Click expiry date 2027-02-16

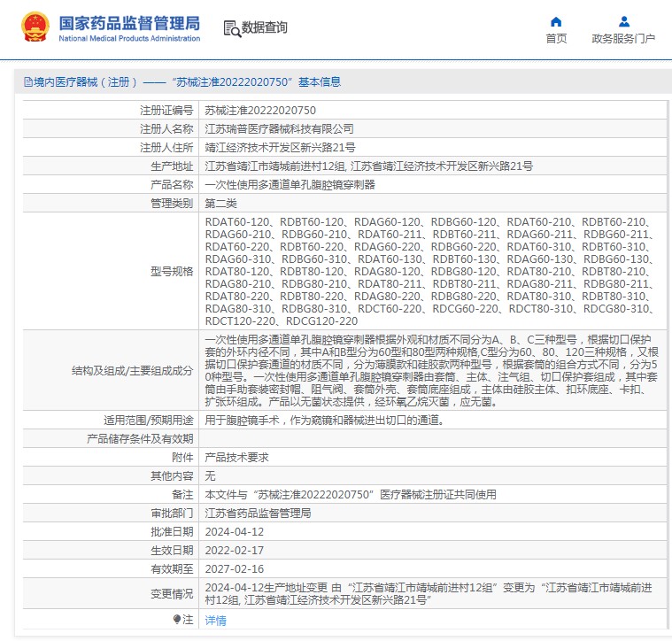235,569
